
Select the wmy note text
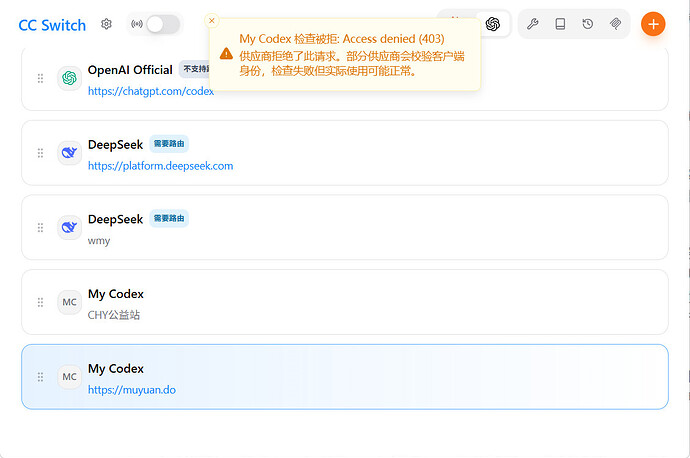[99, 241]
